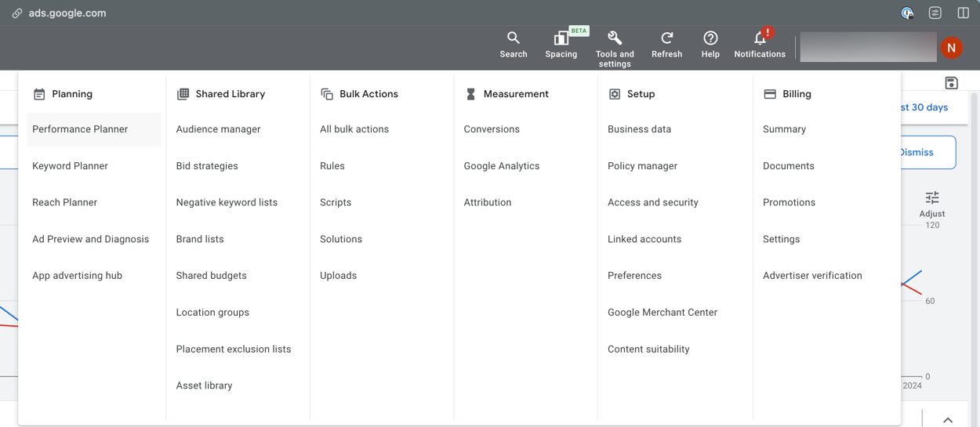Open Keyword Planner
This screenshot has height=427, width=980.
pos(70,166)
